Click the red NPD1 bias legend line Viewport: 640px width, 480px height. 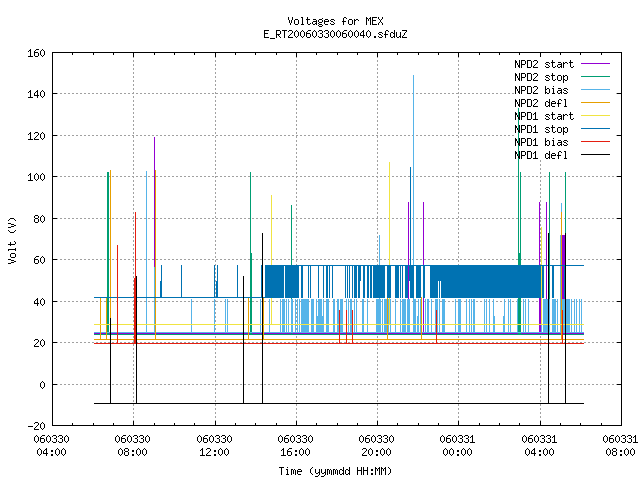[595, 142]
